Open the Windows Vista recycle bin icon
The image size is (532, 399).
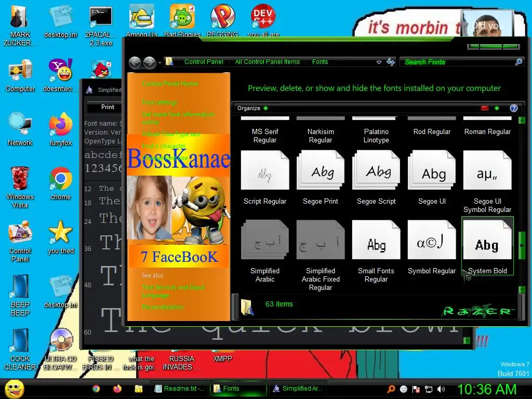[20, 187]
